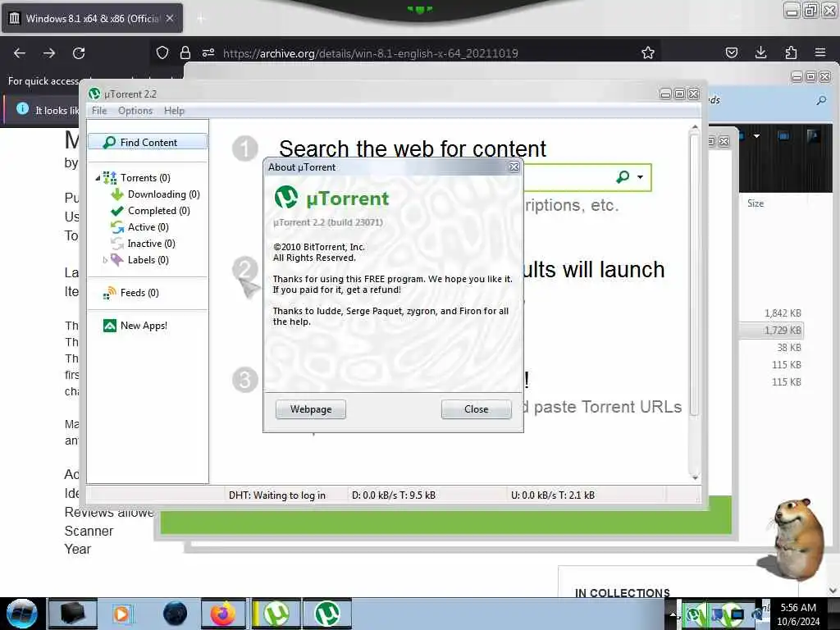The height and width of the screenshot is (630, 840).
Task: Click the Labels tag icon
Action: click(x=116, y=260)
